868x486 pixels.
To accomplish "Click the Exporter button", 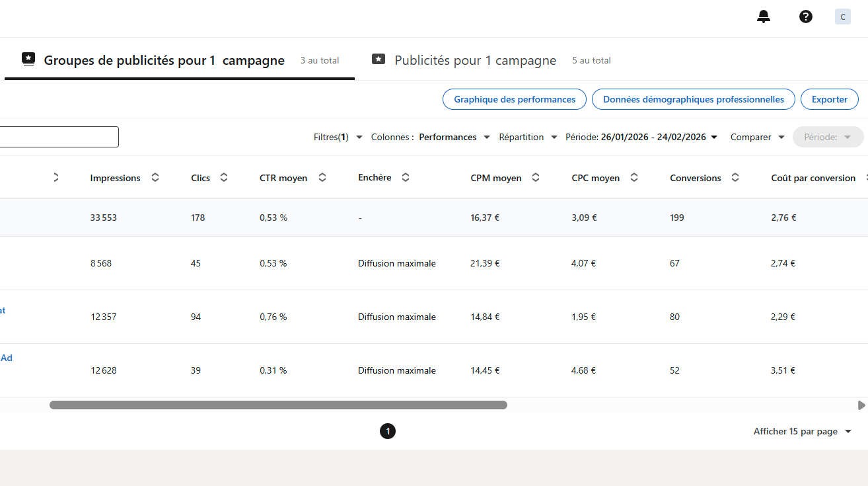I will tap(829, 100).
